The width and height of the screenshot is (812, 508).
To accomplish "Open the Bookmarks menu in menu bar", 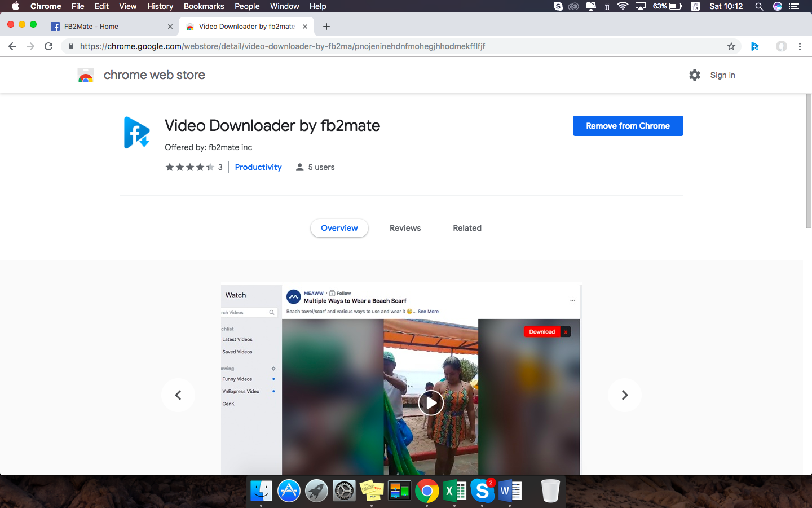I will (204, 6).
